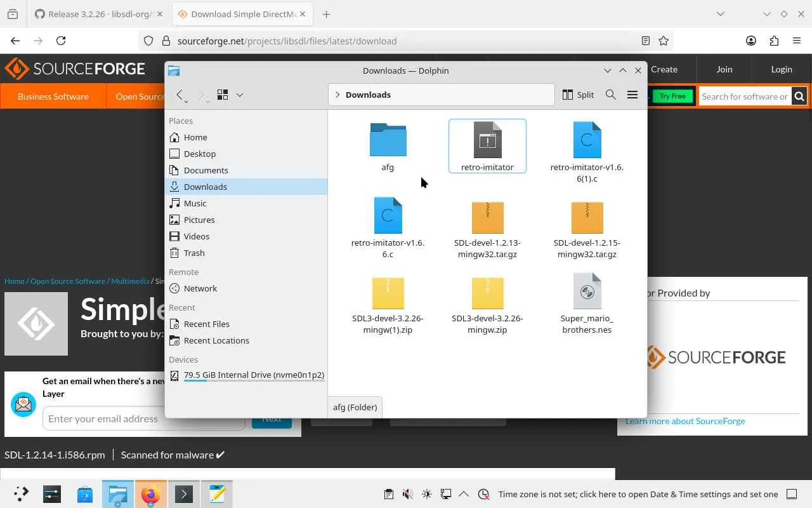The height and width of the screenshot is (508, 812).
Task: Click Learn more about SourceForge link
Action: click(x=685, y=421)
